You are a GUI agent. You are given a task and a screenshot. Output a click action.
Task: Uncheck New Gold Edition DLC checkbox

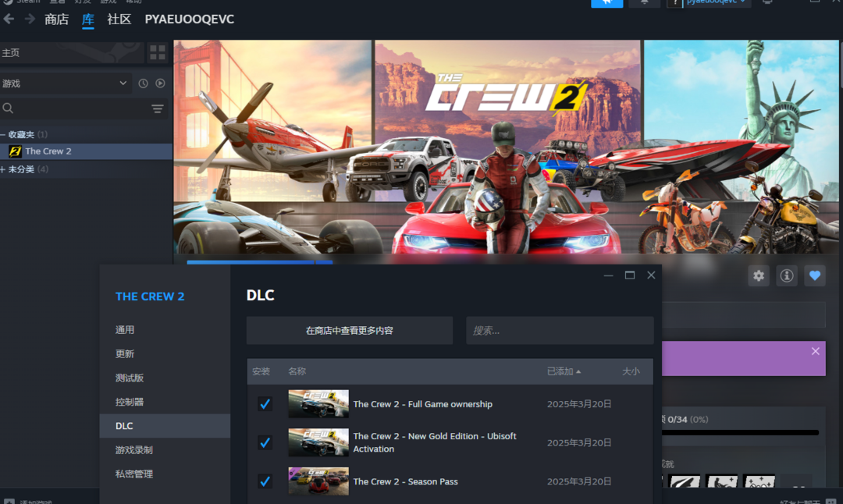point(265,442)
